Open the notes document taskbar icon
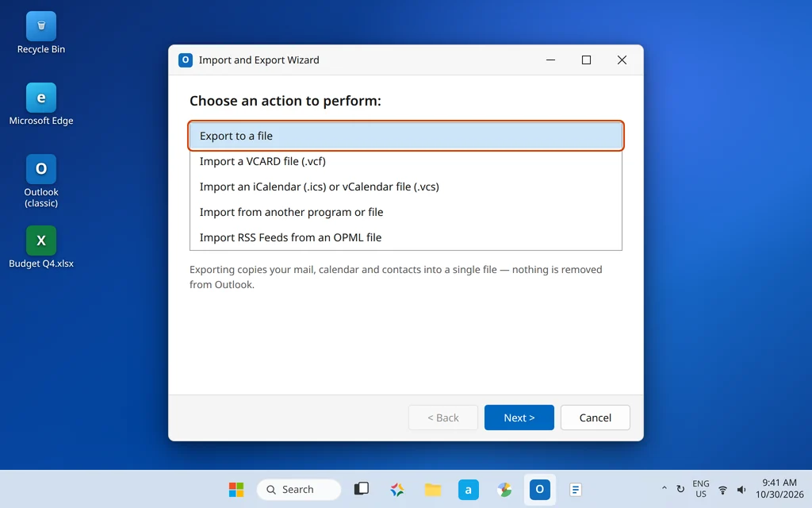812x508 pixels. coord(576,489)
